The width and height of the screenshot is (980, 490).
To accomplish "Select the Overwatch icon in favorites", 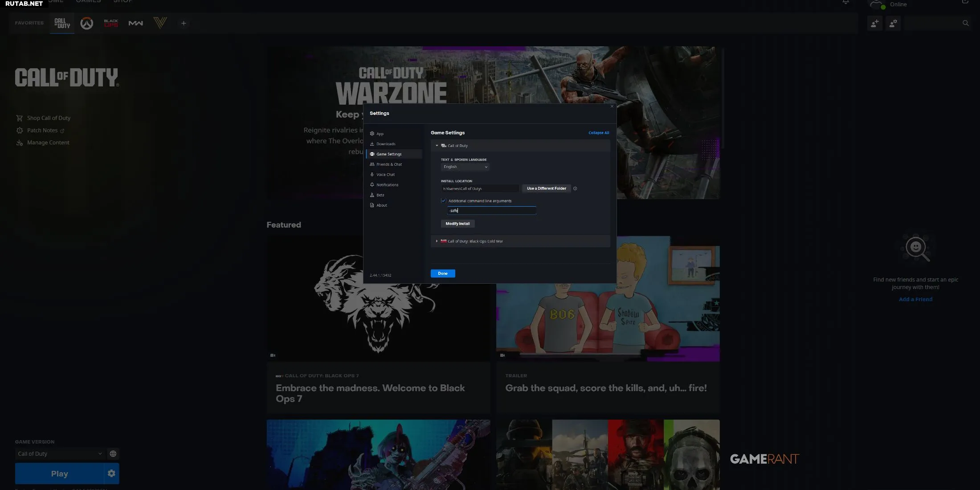I will 87,23.
